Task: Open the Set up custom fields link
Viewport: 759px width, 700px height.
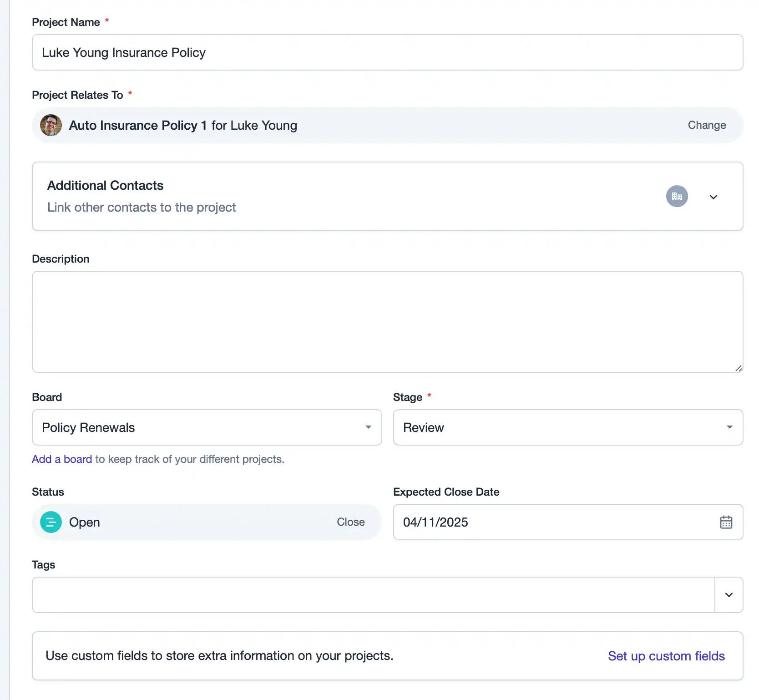Action: 666,656
